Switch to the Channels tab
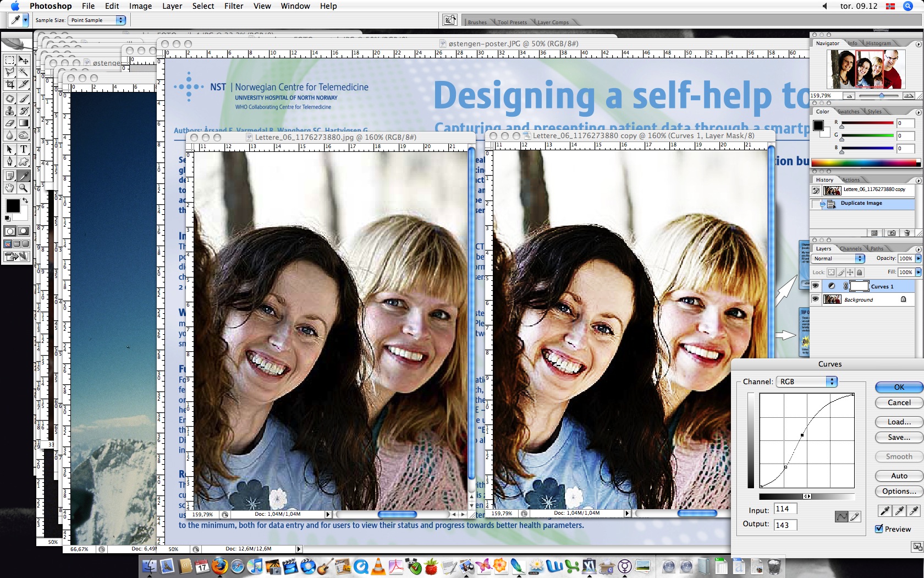 (850, 249)
